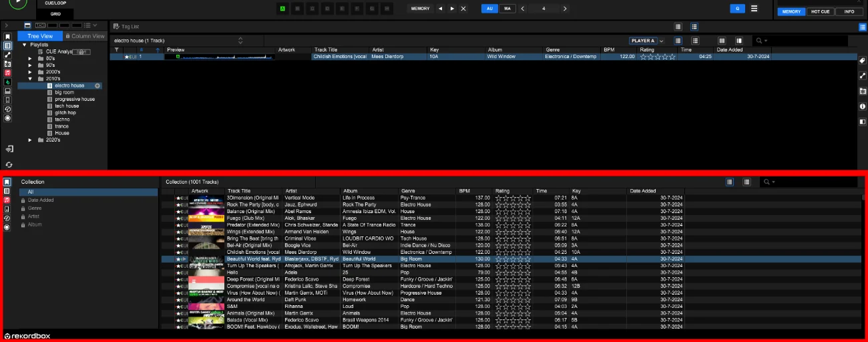Viewport: 868px width, 342px height.
Task: Set star rating for Childish Emotions in upper list
Action: click(658, 57)
